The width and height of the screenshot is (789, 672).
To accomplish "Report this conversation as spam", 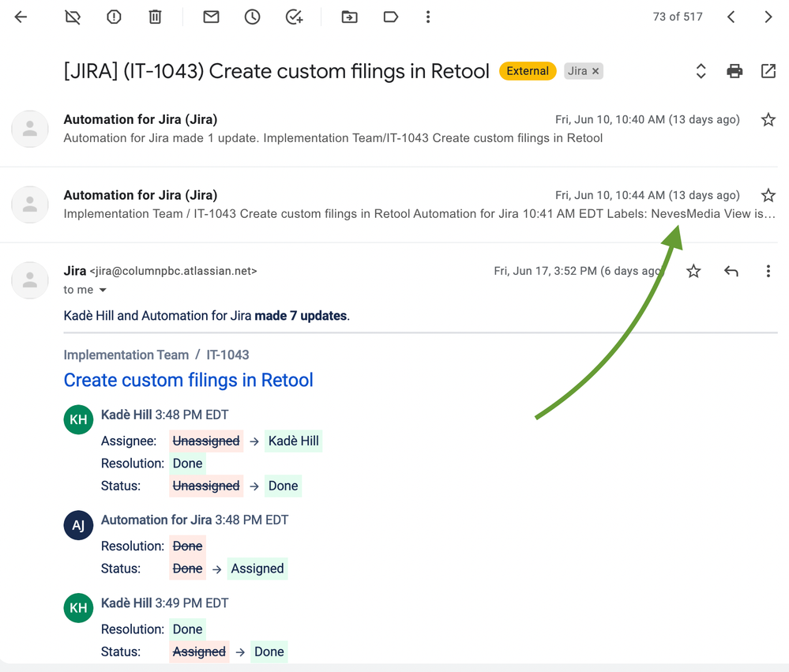I will click(x=115, y=17).
